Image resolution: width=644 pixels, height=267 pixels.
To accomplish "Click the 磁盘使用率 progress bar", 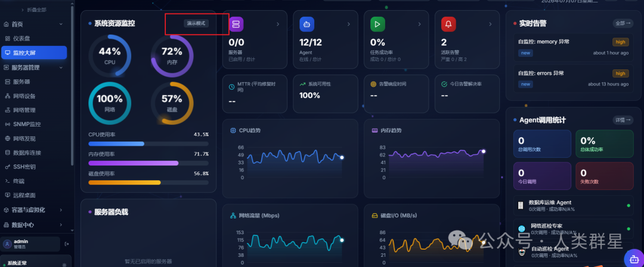I will point(148,182).
